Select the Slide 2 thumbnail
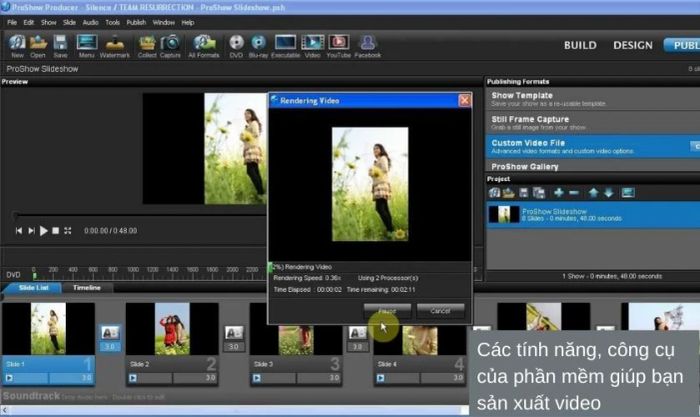This screenshot has width=700, height=417. [x=172, y=329]
